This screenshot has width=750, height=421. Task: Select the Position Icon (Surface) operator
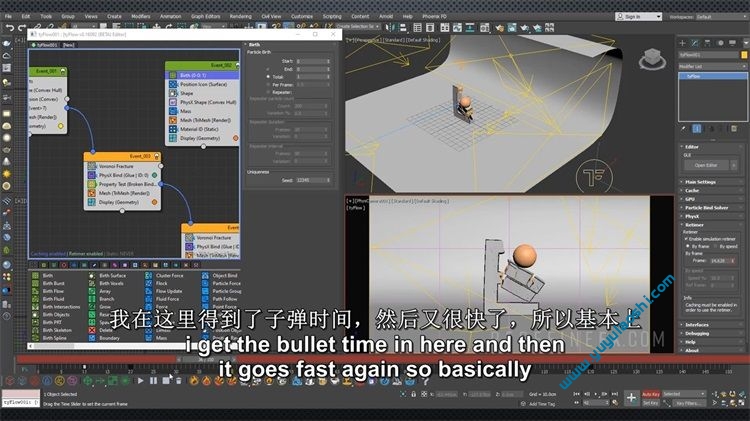[202, 84]
